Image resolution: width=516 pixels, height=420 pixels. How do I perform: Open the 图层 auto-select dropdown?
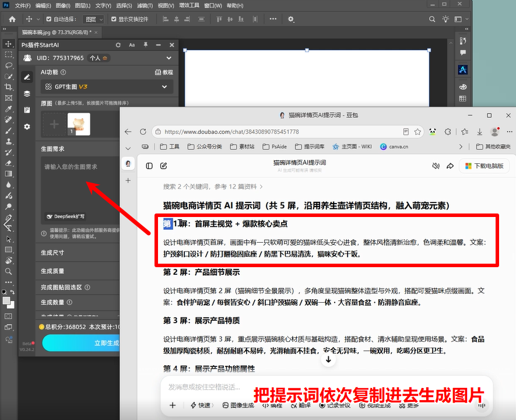point(94,19)
